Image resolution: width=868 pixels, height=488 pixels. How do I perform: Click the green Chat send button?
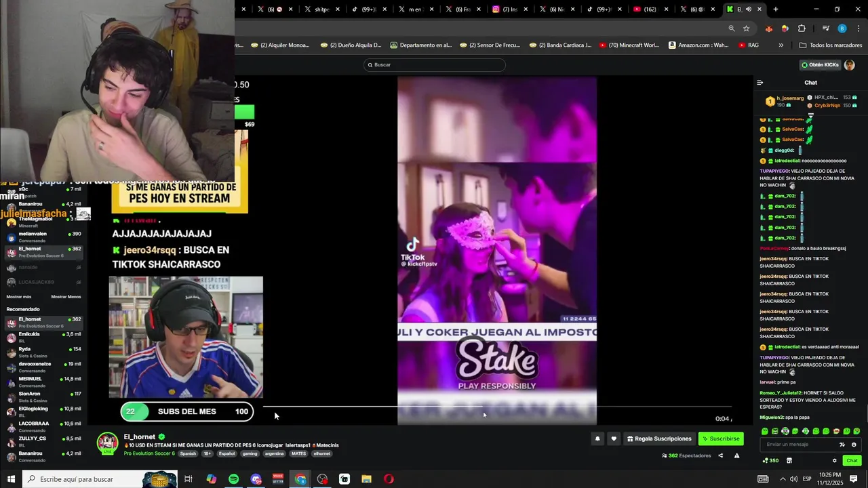[852, 461]
